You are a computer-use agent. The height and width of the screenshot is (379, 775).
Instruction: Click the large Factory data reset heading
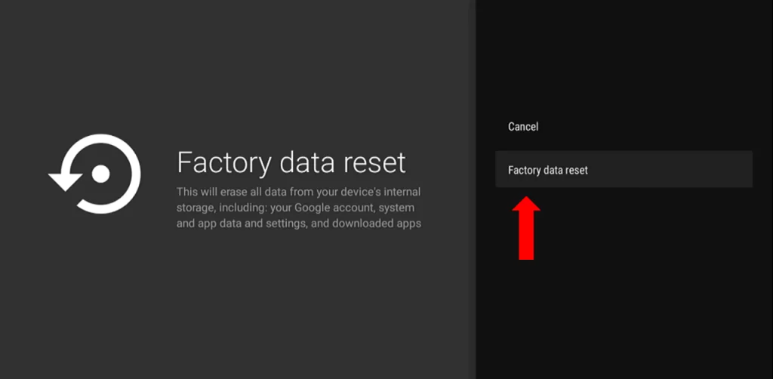coord(291,162)
